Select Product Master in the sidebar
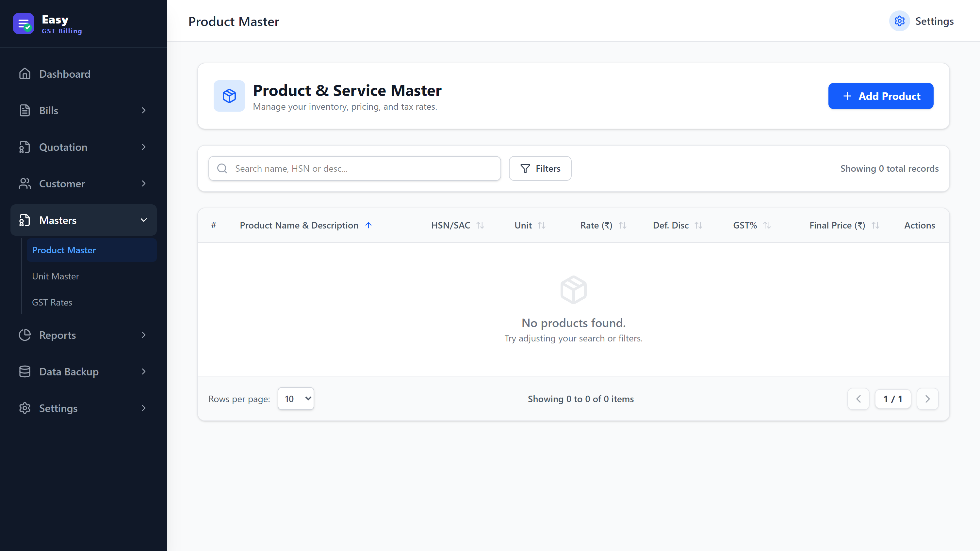980x551 pixels. click(92, 250)
